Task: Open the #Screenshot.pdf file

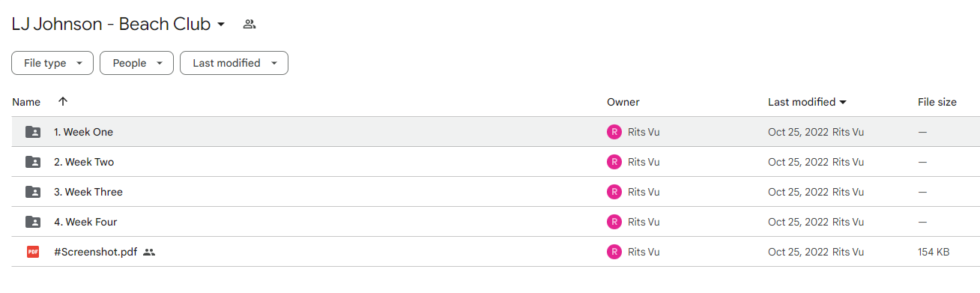Action: click(x=96, y=252)
